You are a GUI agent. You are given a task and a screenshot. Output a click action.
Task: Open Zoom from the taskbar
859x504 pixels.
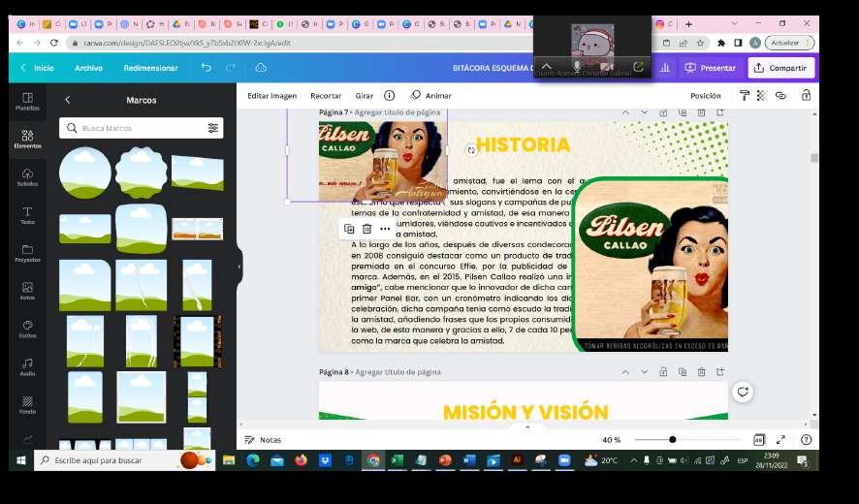563,460
